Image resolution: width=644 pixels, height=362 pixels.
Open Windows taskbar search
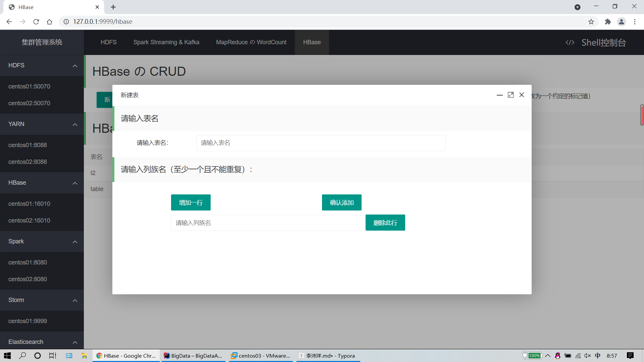click(22, 356)
